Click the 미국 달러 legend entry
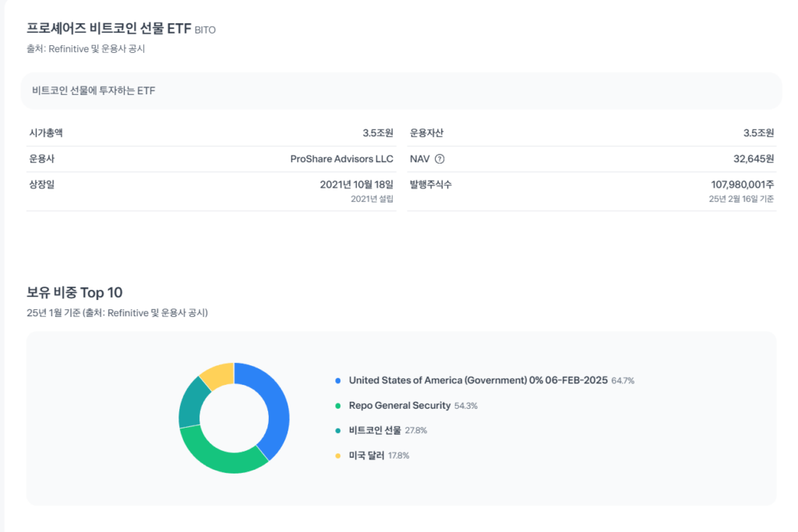Screen dimensions: 798x532 [x=366, y=455]
